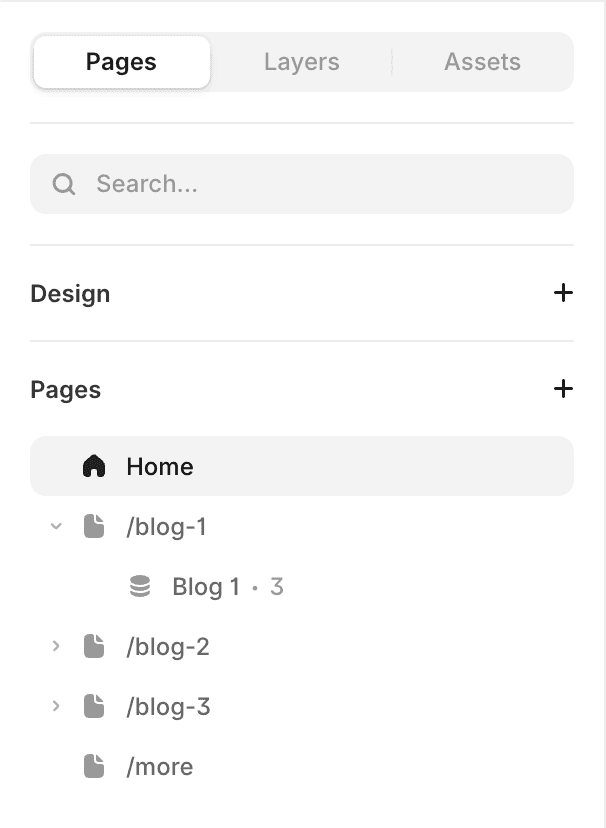Collapse the /blog-1 page chevron
The image size is (606, 828).
coord(56,526)
